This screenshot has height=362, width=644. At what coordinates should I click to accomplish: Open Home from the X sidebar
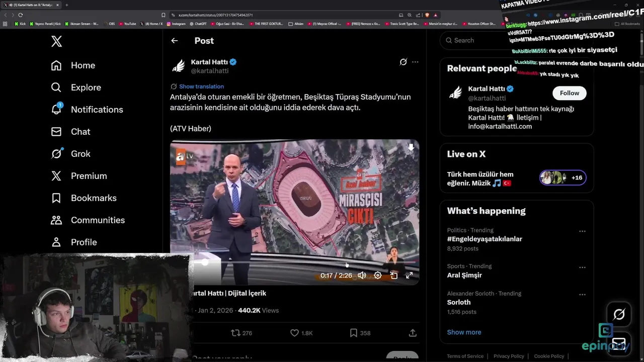73,65
